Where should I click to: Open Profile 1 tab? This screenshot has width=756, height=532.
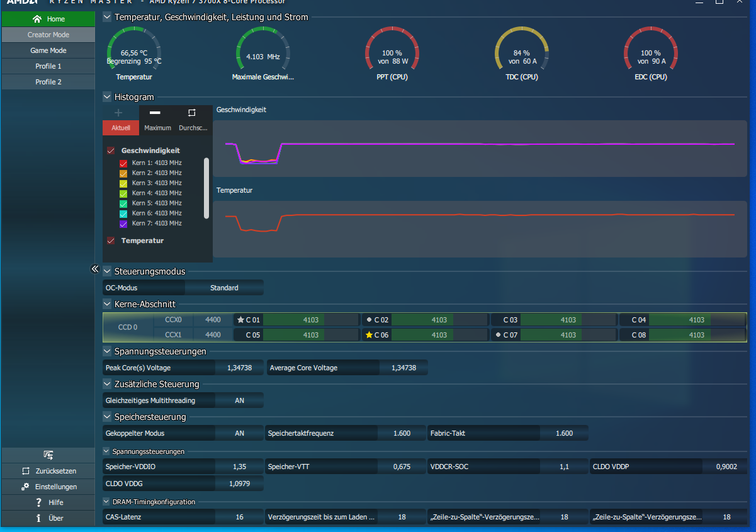click(x=48, y=66)
